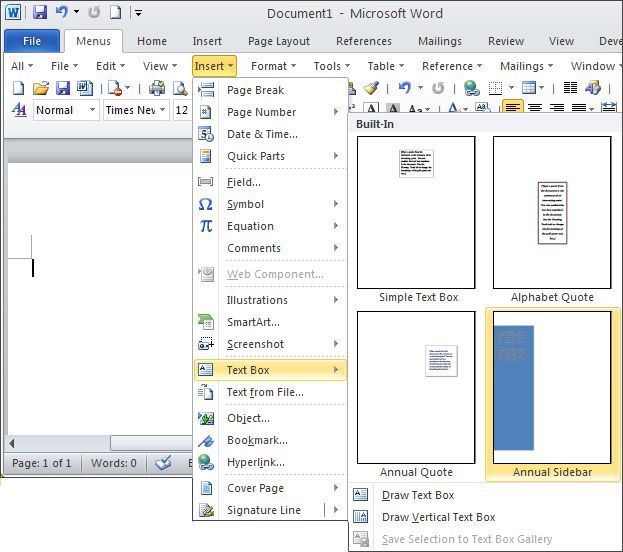Viewport: 623px width, 552px height.
Task: Click the Page: 1 of 1 status indicator
Action: [x=42, y=463]
